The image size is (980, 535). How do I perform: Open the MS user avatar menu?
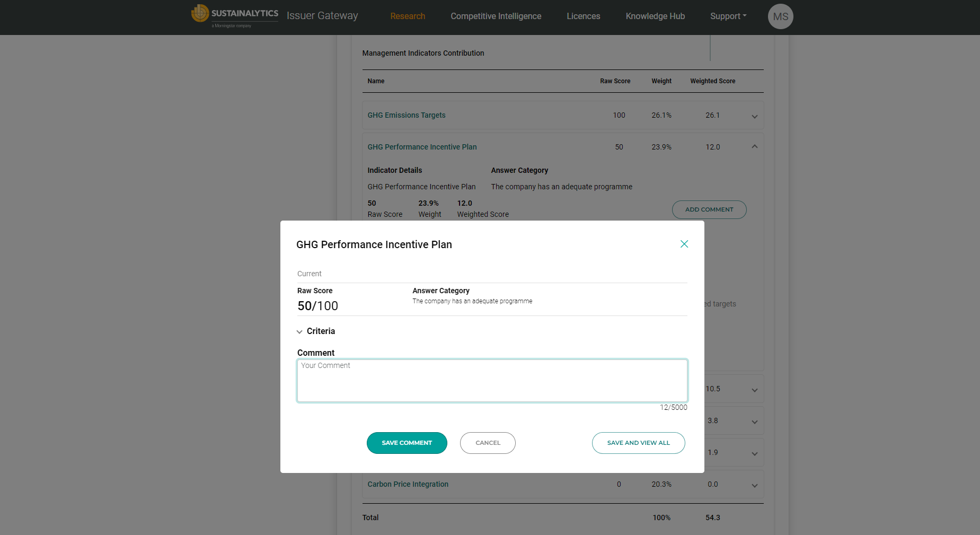point(780,16)
